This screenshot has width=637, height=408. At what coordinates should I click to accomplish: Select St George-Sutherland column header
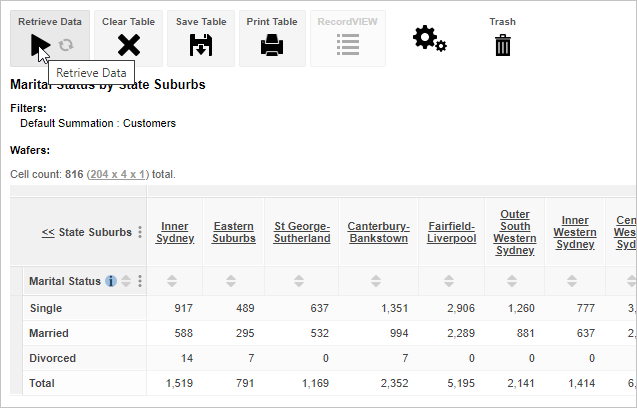[x=301, y=232]
